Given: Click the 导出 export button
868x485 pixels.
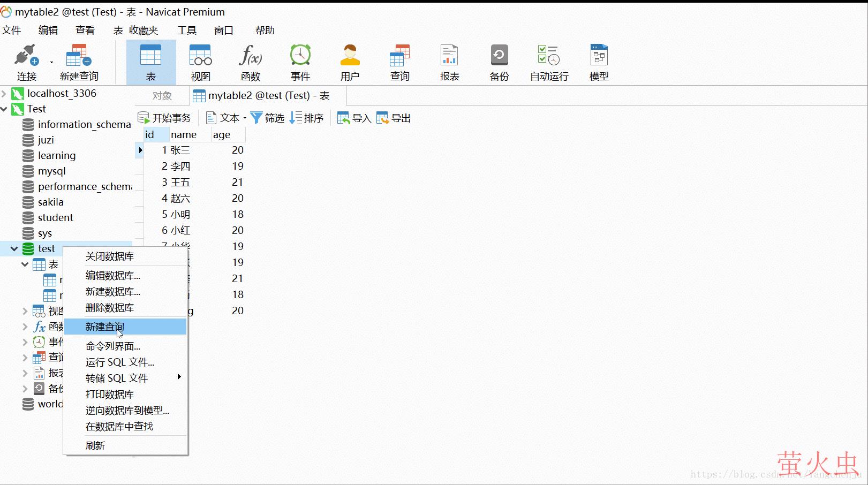Looking at the screenshot, I should [x=394, y=118].
